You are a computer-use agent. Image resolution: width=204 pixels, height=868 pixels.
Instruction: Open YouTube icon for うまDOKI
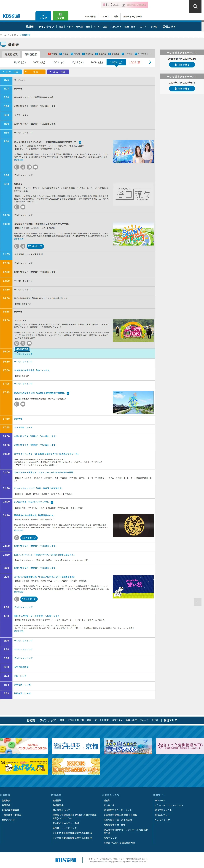point(29,343)
